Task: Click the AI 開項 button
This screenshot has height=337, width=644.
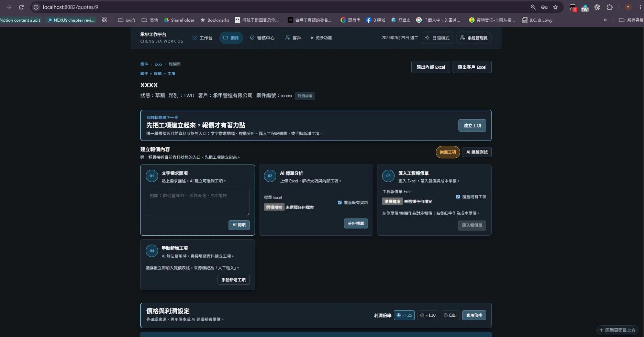Action: [239, 225]
